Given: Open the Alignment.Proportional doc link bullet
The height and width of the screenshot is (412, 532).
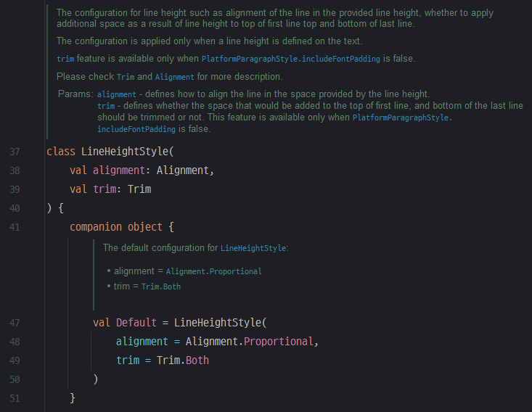Looking at the screenshot, I should (213, 271).
